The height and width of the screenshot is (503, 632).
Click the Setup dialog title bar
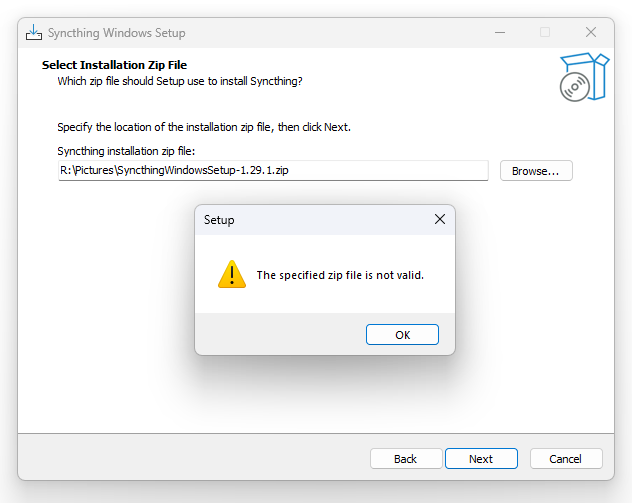pyautogui.click(x=310, y=219)
